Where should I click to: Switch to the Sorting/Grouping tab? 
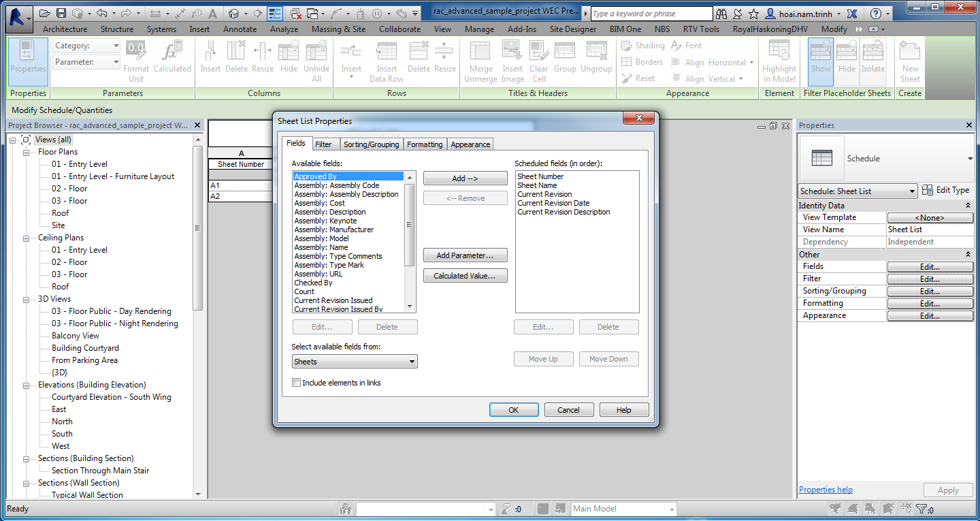coord(371,144)
